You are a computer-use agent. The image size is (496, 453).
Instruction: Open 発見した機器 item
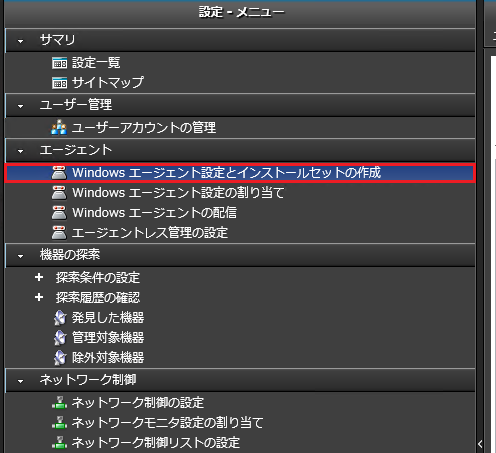coord(108,318)
